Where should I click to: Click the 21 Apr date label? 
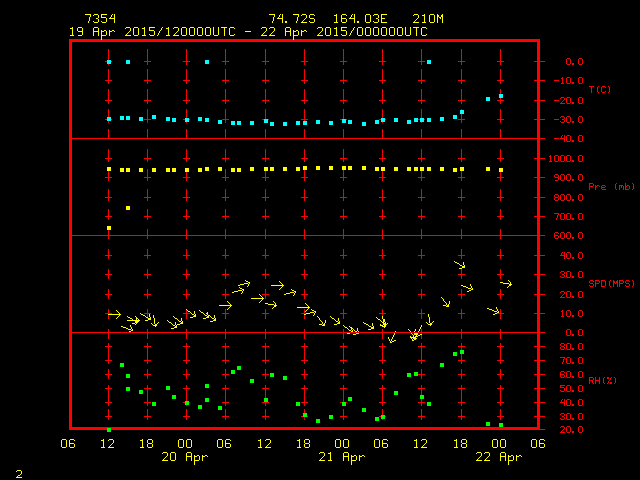[343, 457]
